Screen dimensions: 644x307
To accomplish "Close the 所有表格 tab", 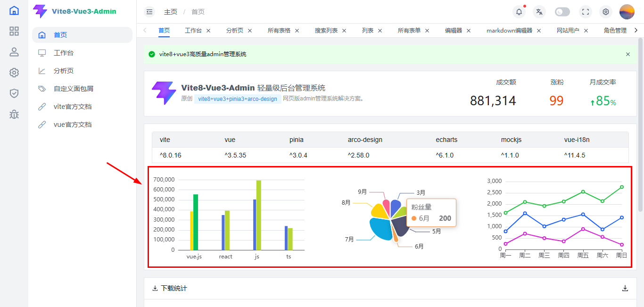I will (x=297, y=30).
